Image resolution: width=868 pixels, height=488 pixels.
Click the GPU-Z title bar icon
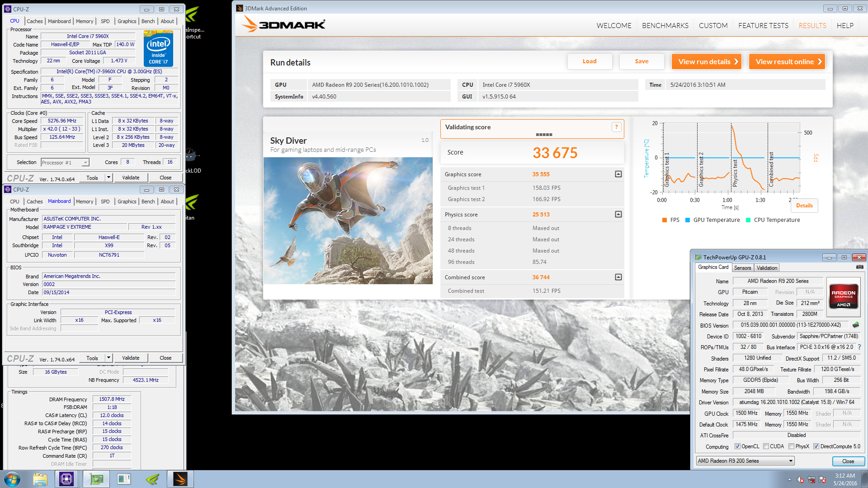(698, 257)
